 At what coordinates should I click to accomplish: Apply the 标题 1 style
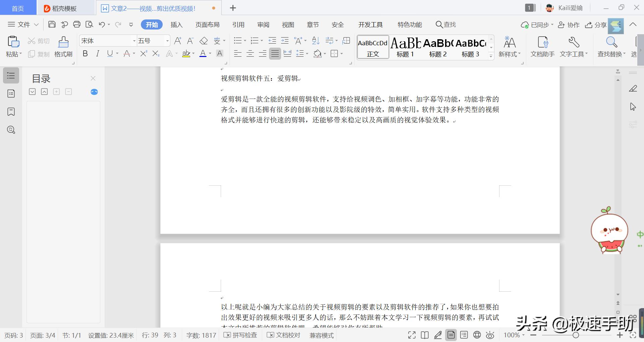[x=405, y=47]
